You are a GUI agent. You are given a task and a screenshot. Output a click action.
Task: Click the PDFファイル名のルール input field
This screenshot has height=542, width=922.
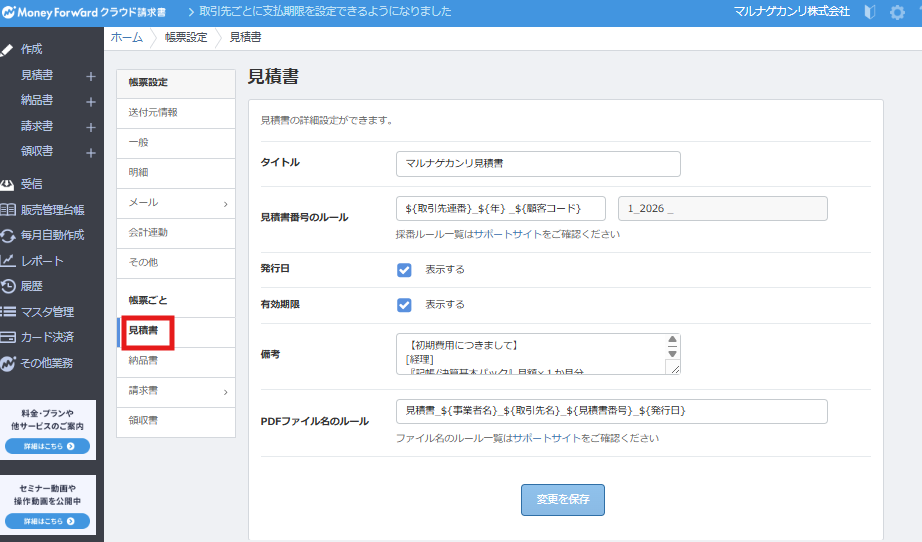pyautogui.click(x=611, y=411)
